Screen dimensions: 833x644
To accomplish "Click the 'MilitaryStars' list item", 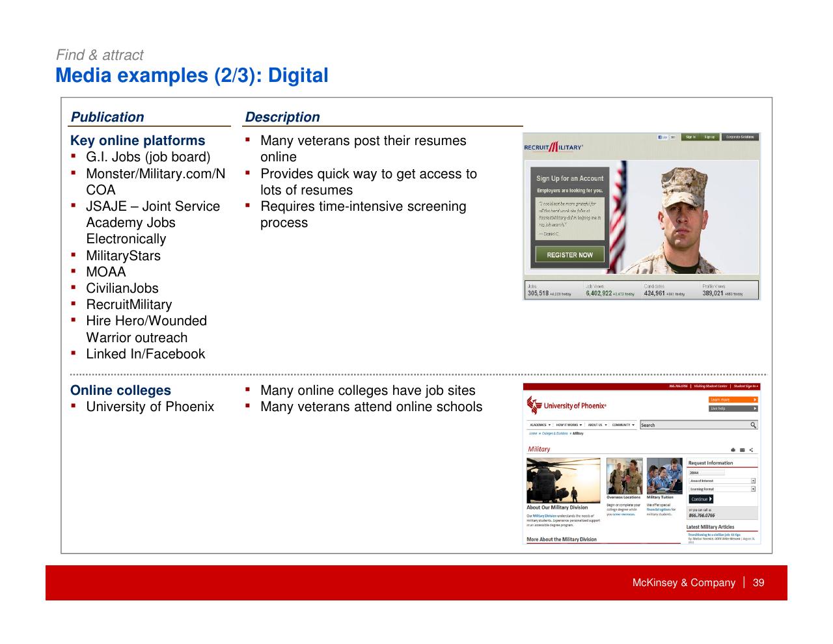I will 123,256.
